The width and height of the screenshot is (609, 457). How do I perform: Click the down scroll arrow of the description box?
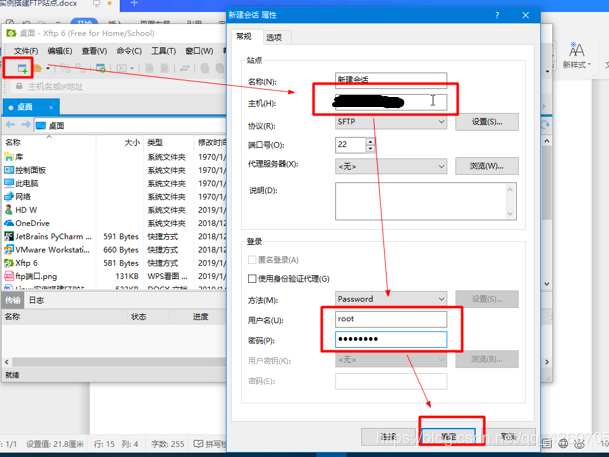pyautogui.click(x=510, y=214)
